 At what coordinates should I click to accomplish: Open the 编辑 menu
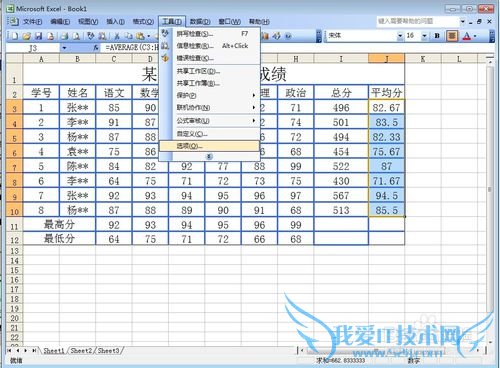point(60,22)
